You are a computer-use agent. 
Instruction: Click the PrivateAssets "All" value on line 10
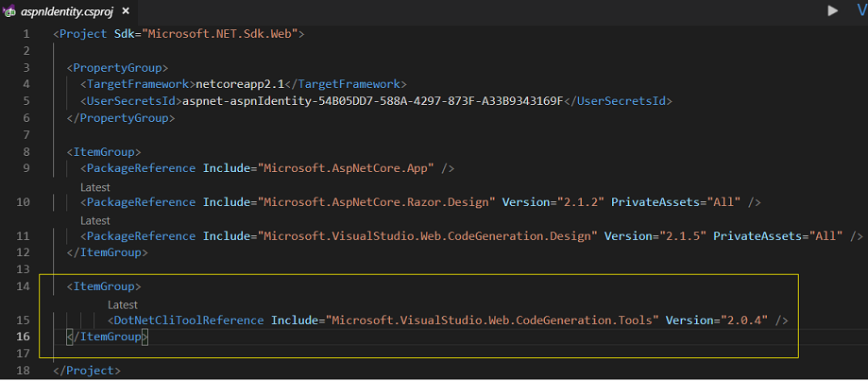(723, 202)
